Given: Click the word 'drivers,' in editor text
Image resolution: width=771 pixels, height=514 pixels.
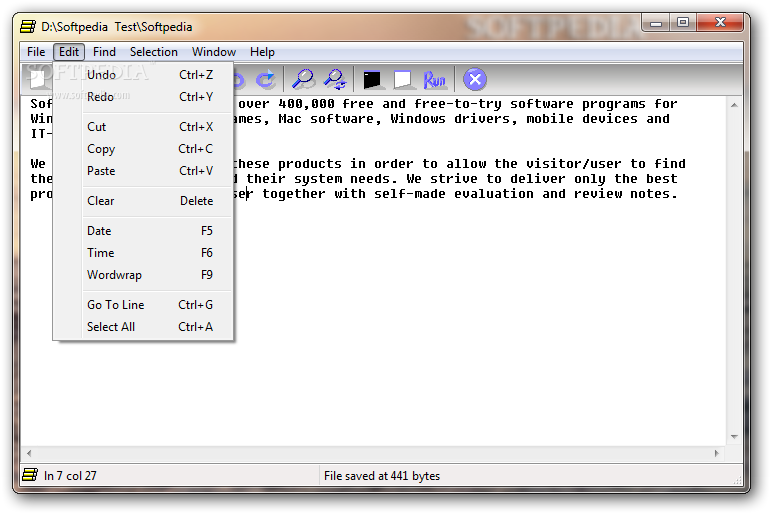Looking at the screenshot, I should point(486,119).
